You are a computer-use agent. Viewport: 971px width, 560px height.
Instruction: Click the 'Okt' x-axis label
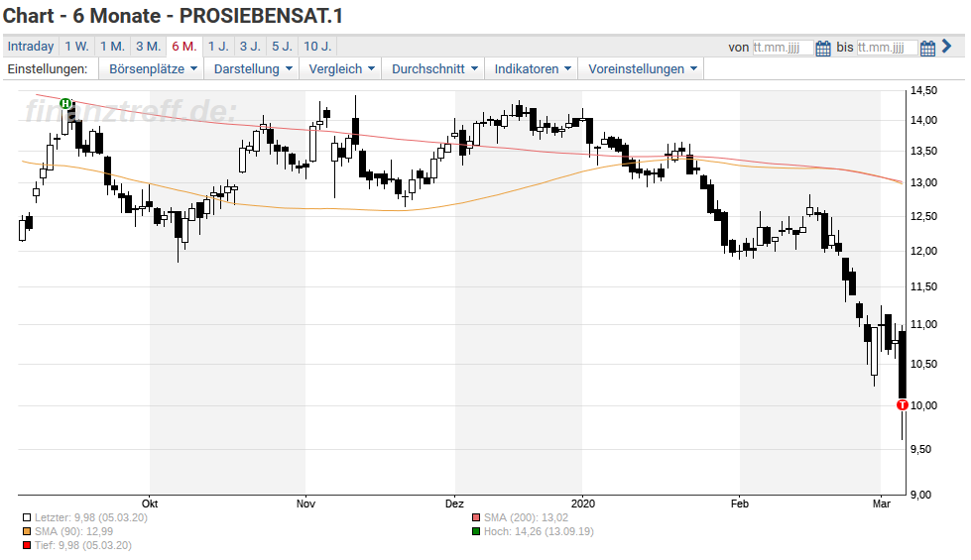(149, 504)
